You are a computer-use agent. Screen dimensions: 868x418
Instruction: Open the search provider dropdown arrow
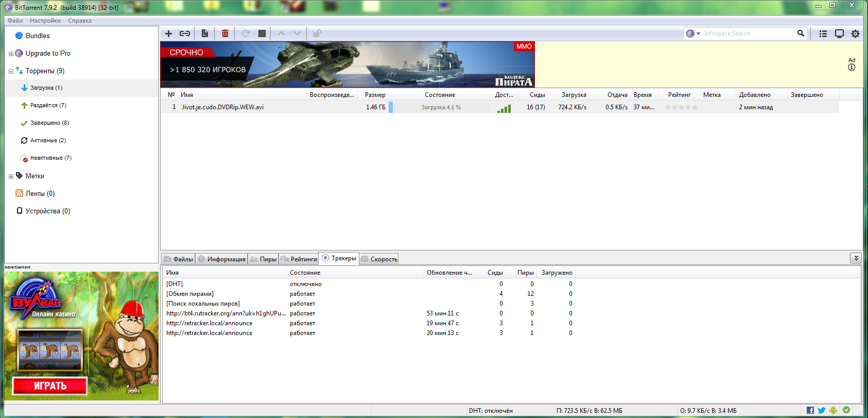(699, 34)
